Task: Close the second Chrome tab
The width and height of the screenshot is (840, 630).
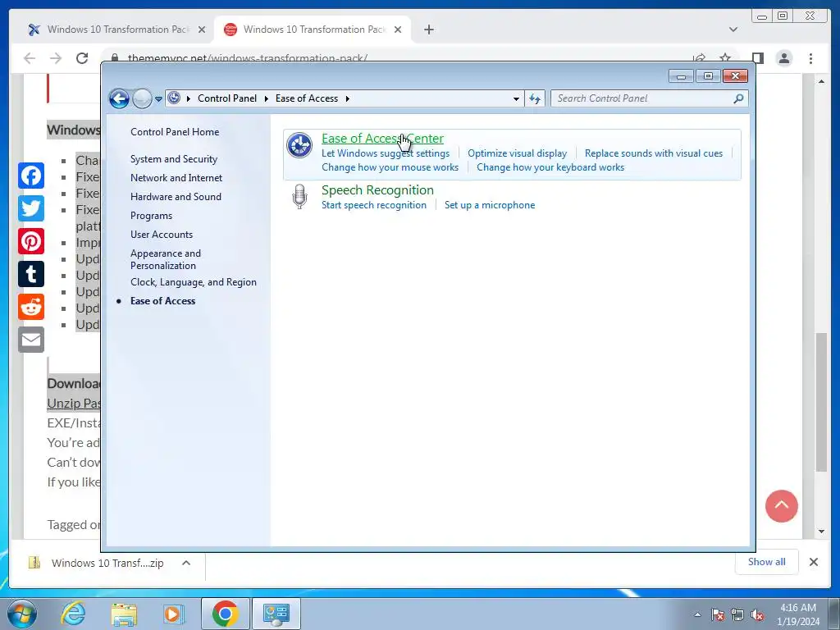Action: [398, 30]
